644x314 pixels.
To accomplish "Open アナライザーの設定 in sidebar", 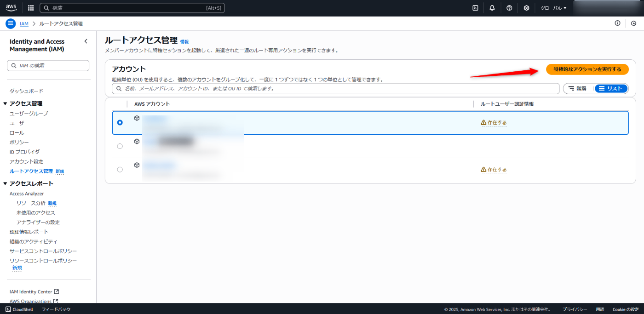I will point(38,222).
